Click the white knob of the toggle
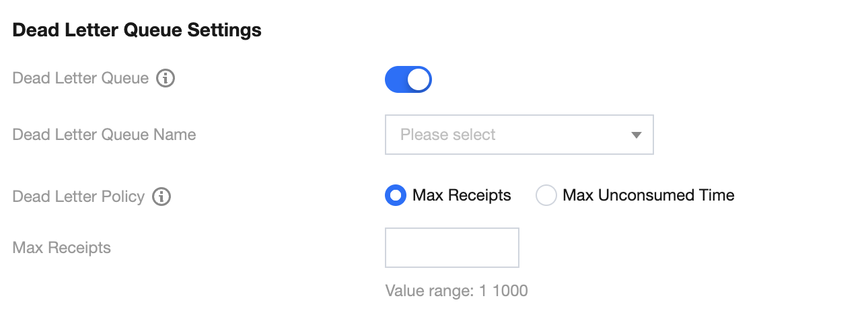868x315 pixels. [x=419, y=79]
